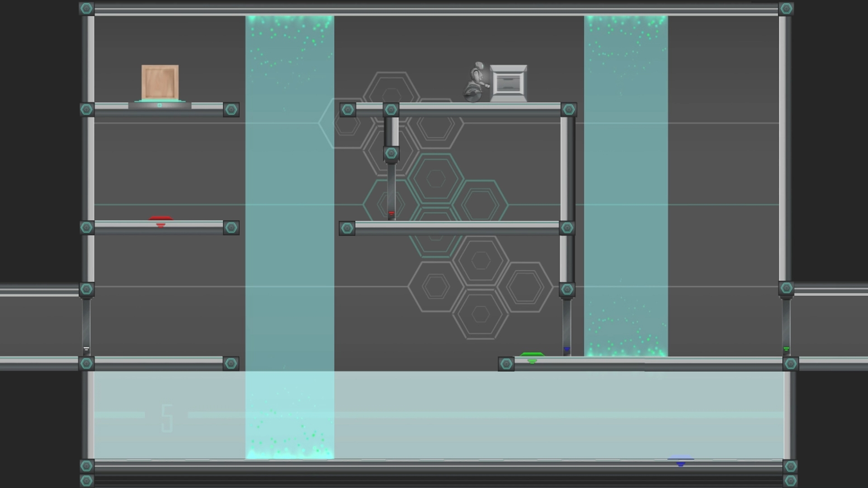The image size is (868, 488).
Task: Click the white-marked gate on the left exit
Action: coord(86,328)
